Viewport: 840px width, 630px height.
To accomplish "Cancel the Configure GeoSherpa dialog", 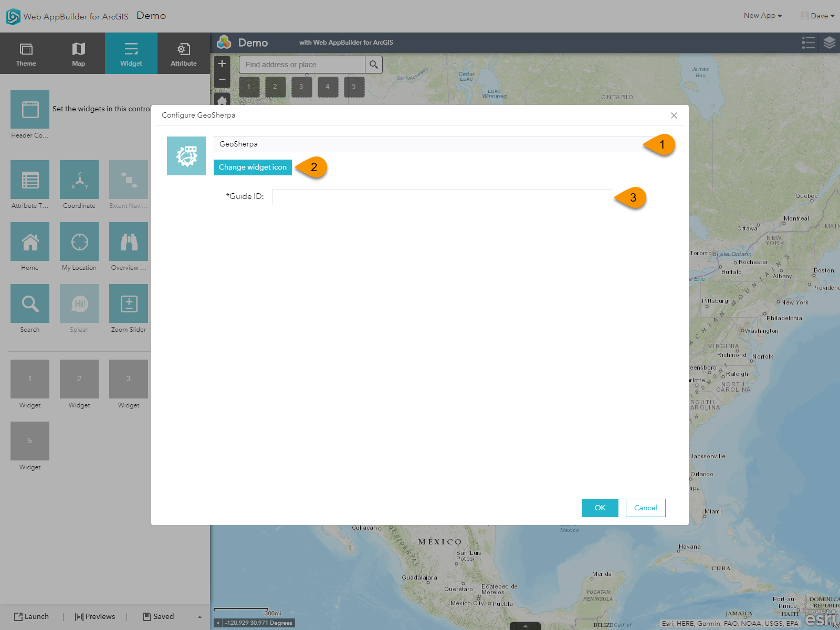I will [646, 508].
